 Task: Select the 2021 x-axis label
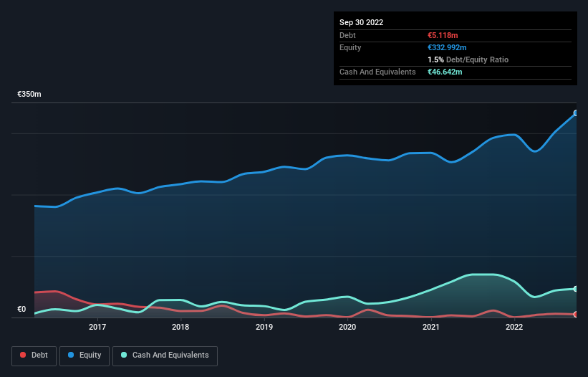point(431,328)
